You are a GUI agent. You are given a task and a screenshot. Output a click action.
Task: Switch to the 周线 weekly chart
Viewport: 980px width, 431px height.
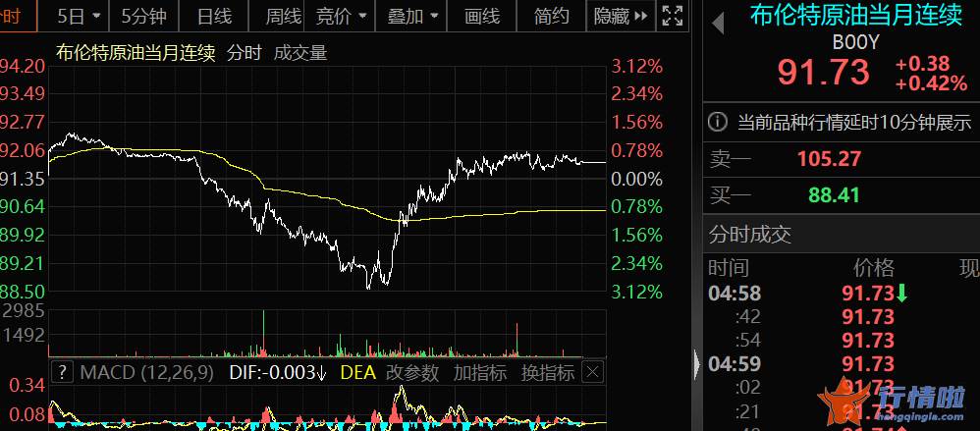pos(283,16)
